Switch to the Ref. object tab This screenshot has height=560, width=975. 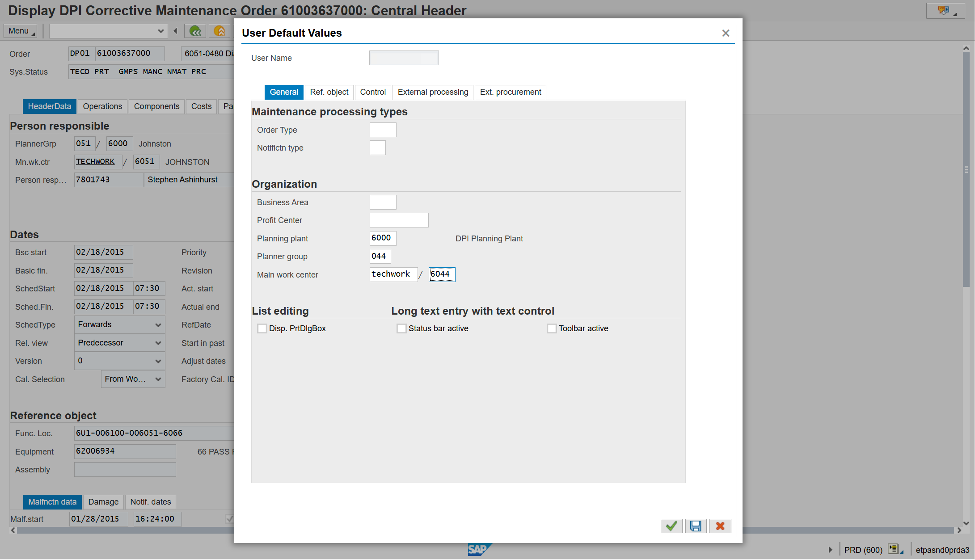329,92
